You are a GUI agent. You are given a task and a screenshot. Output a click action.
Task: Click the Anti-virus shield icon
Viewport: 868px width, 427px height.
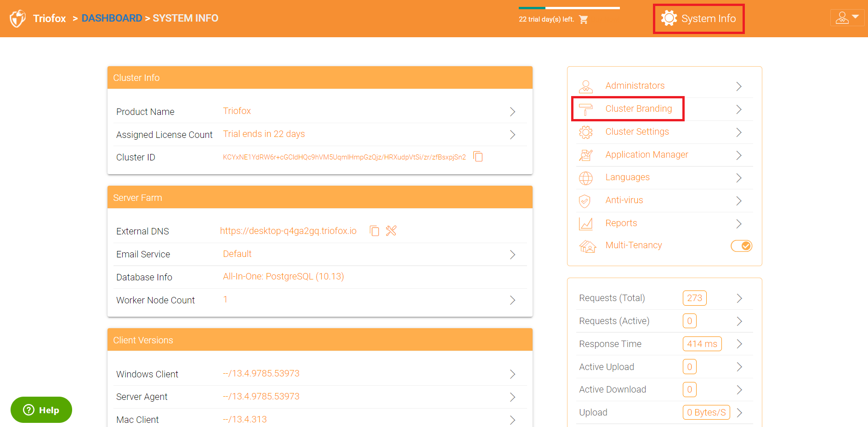click(585, 201)
